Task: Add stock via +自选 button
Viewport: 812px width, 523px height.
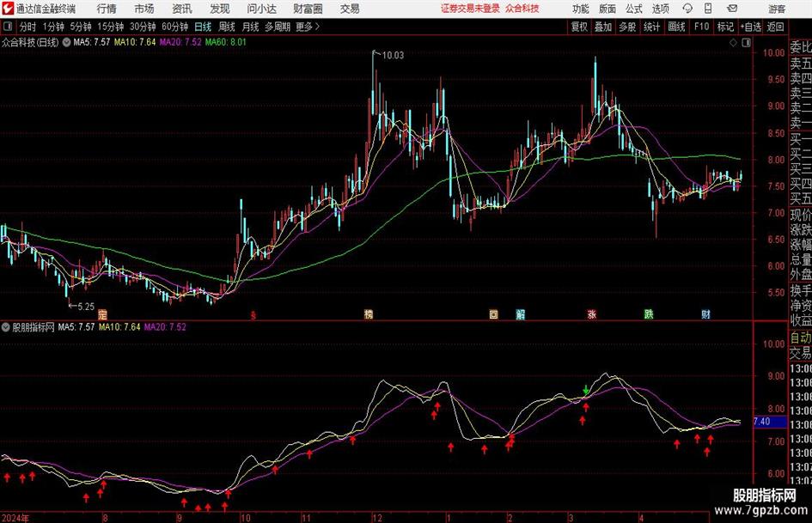Action: click(750, 27)
